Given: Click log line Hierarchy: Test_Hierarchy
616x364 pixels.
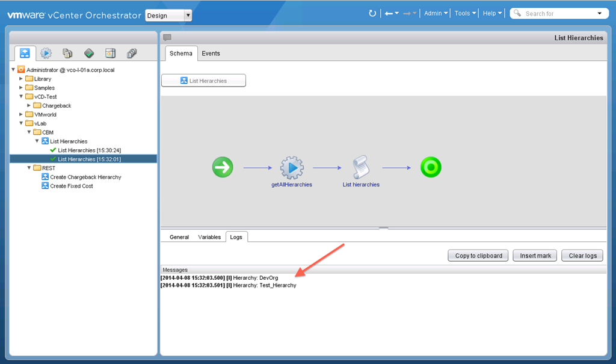Looking at the screenshot, I should click(x=228, y=285).
